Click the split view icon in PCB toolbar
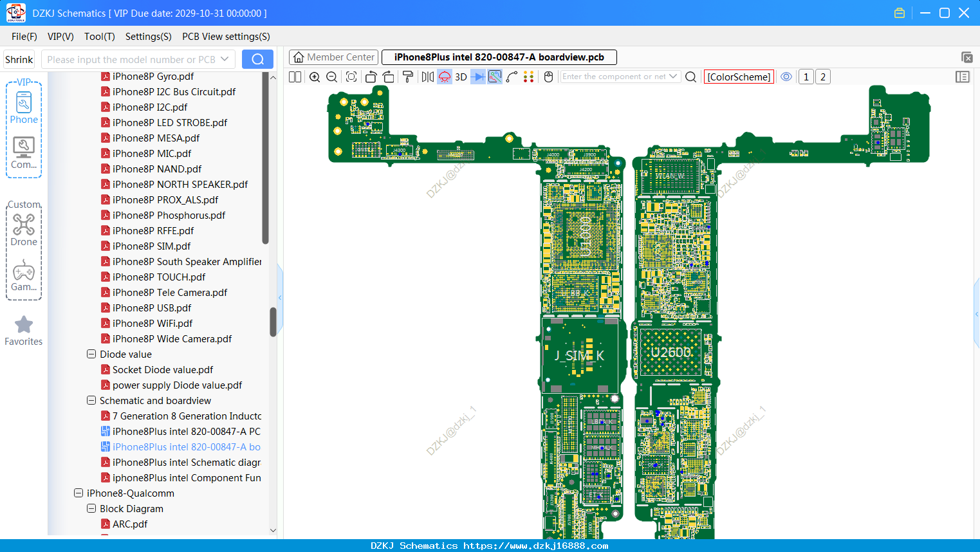980x552 pixels. [295, 77]
